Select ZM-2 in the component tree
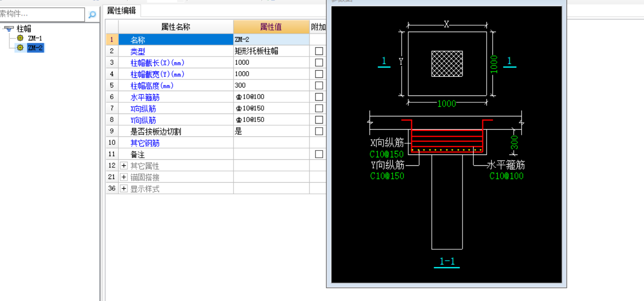Viewport: 644px width, 301px height. 35,48
